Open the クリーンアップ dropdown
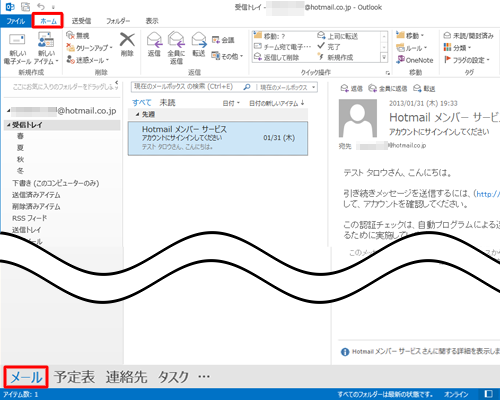The height and width of the screenshot is (400, 500). point(89,48)
